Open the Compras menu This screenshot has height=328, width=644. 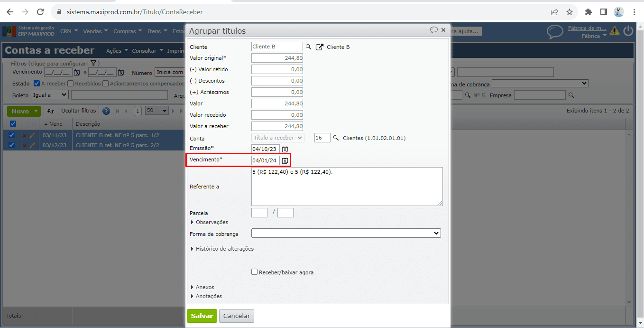pos(128,31)
